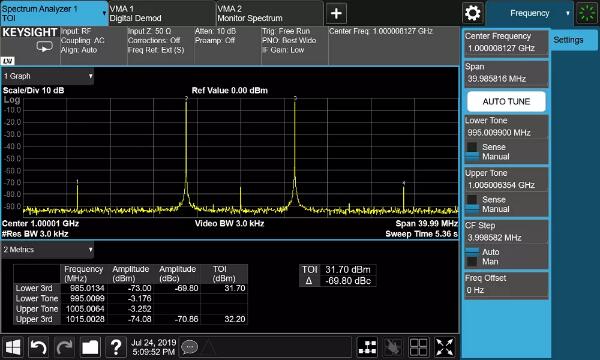Open the folder file icon
The height and width of the screenshot is (360, 600).
pos(90,347)
